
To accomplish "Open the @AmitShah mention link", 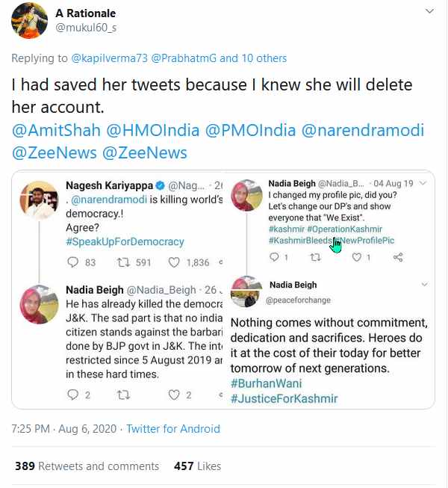I will coord(56,131).
